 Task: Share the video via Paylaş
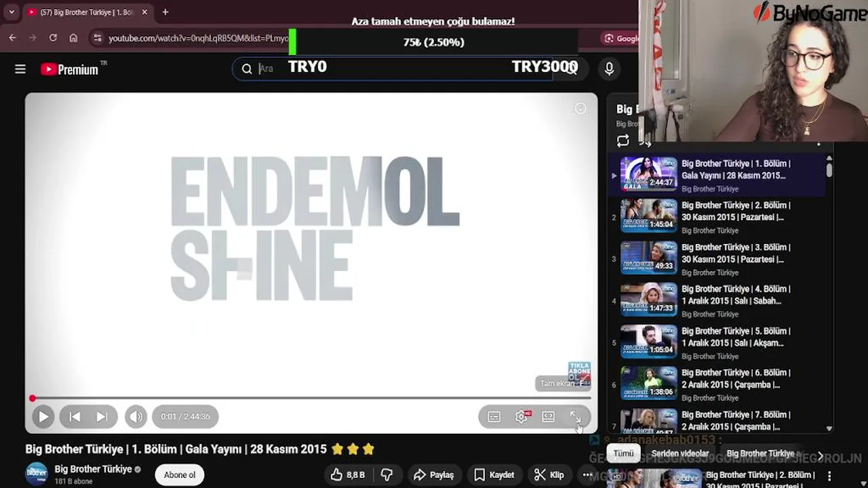(433, 475)
